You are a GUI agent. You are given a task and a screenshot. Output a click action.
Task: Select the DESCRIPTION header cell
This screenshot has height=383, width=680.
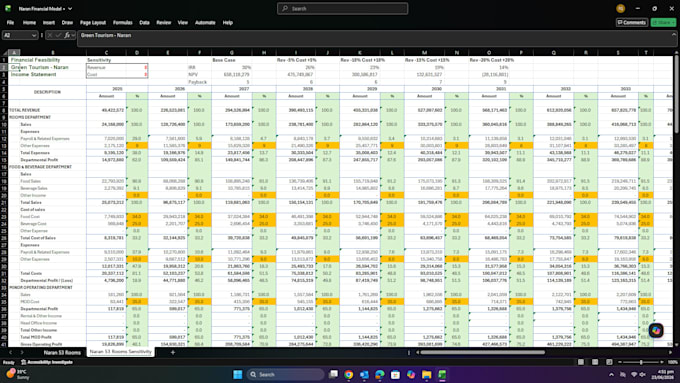point(47,92)
